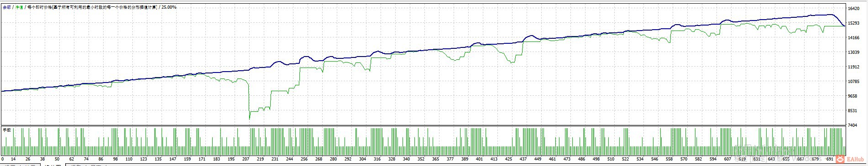Click the 手数 lots label in lower panel
868x166 pixels.
[7, 130]
